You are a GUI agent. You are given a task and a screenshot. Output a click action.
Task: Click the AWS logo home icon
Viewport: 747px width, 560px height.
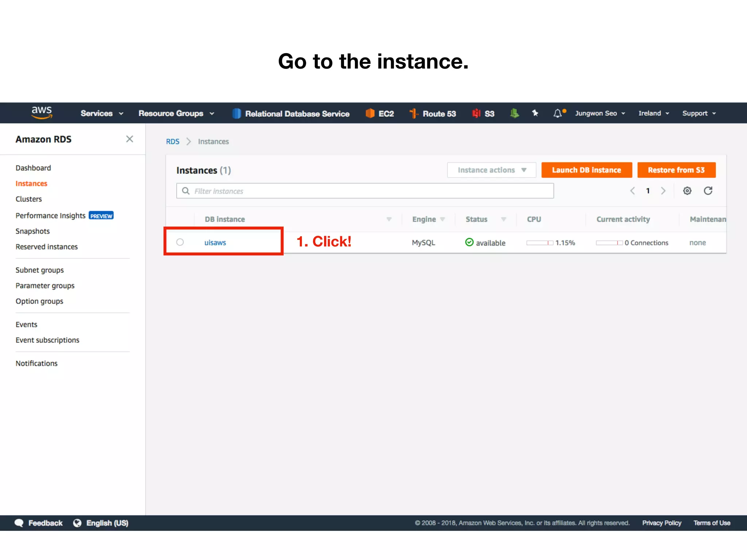[x=42, y=113]
